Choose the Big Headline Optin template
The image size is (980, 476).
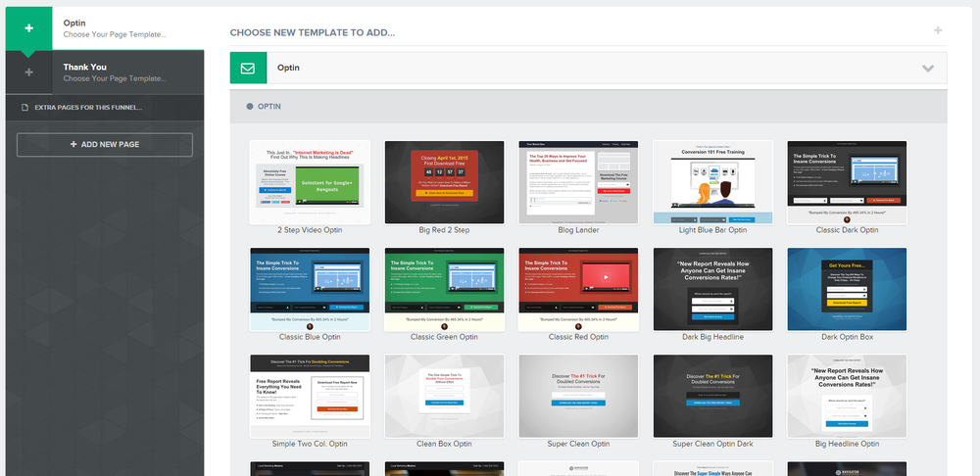coord(847,397)
